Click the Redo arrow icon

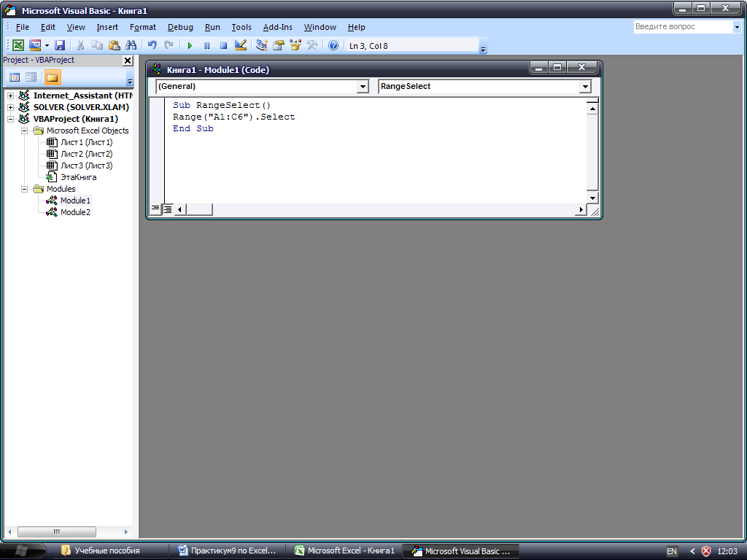[169, 45]
